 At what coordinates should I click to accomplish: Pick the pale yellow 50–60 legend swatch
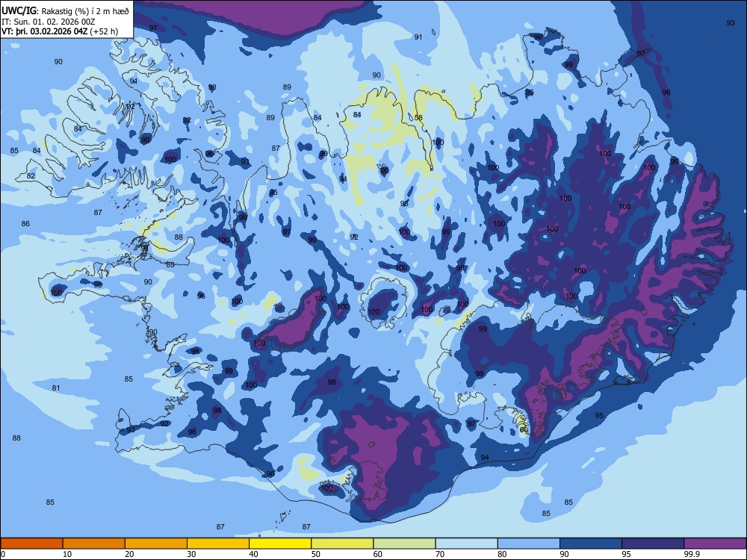point(342,544)
